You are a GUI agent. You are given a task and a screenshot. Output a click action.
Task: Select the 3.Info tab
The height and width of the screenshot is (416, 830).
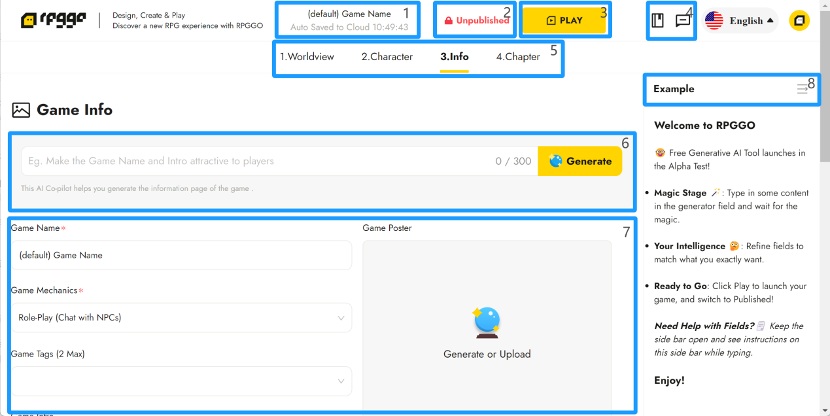point(454,57)
